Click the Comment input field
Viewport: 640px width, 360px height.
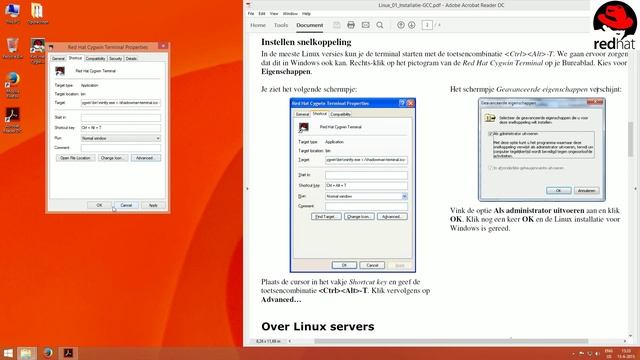(120, 148)
